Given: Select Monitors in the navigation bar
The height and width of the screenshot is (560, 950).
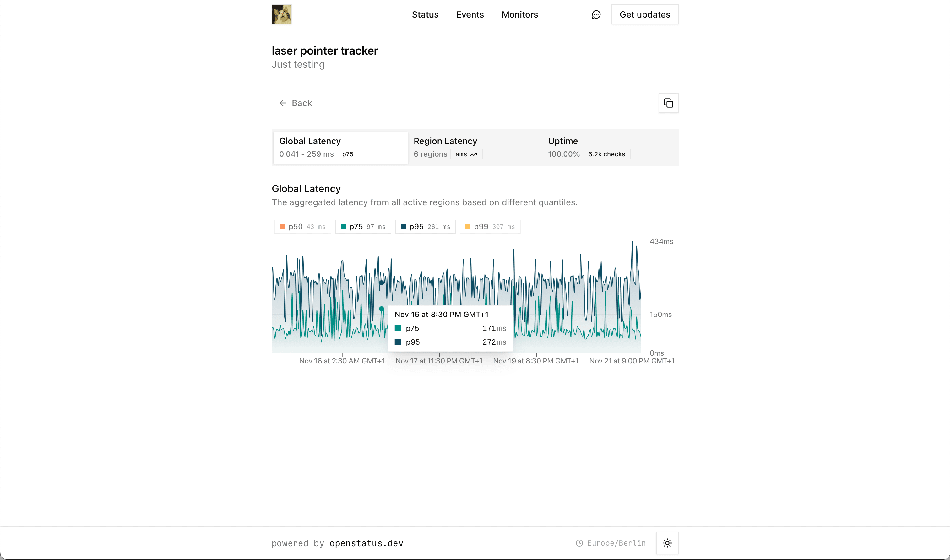Looking at the screenshot, I should (519, 14).
